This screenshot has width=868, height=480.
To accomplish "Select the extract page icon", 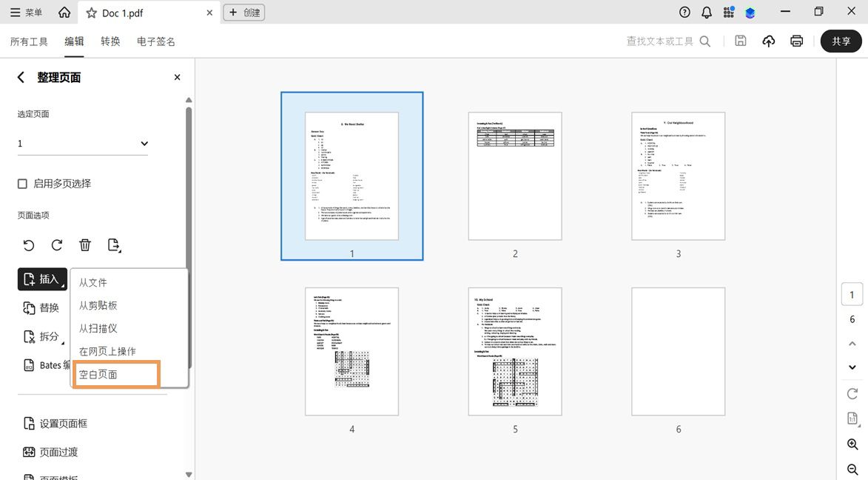I will (112, 244).
